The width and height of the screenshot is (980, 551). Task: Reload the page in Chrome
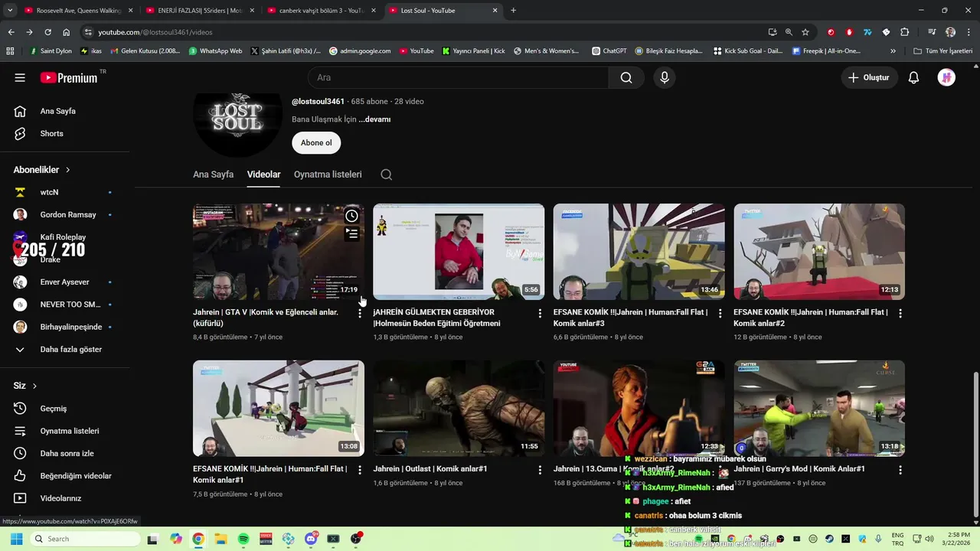(47, 32)
